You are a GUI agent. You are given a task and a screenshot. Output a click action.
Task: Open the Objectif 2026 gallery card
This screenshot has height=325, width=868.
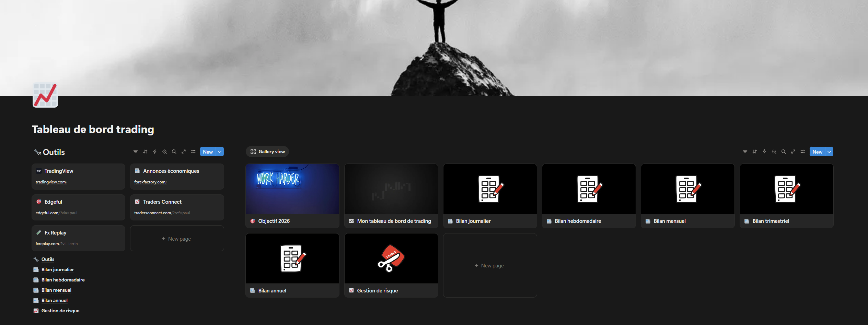[292, 196]
